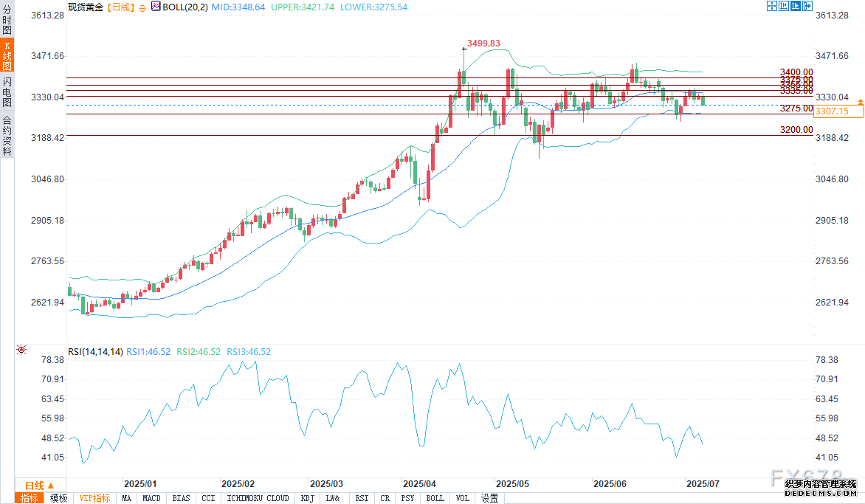Toggle the crosshair cursor icon
The width and height of the screenshot is (865, 504).
tap(772, 6)
